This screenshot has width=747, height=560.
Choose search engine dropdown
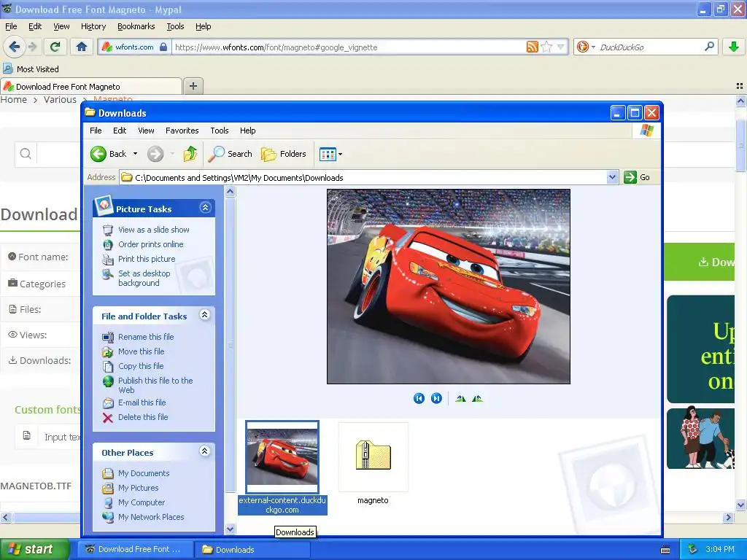[586, 47]
